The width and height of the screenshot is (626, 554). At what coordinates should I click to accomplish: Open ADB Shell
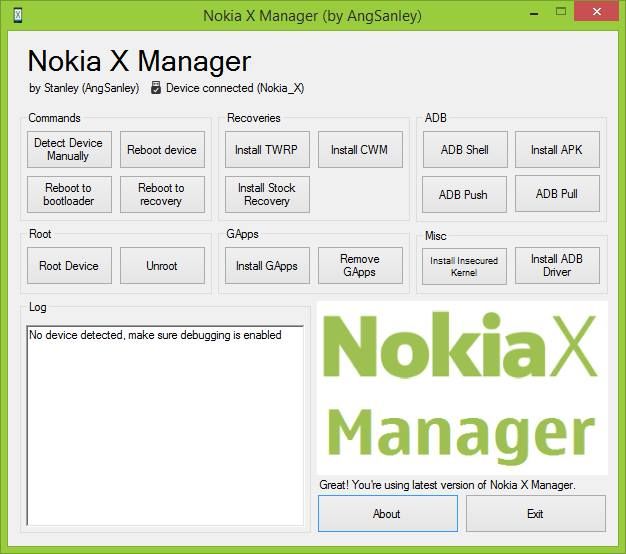coord(465,149)
